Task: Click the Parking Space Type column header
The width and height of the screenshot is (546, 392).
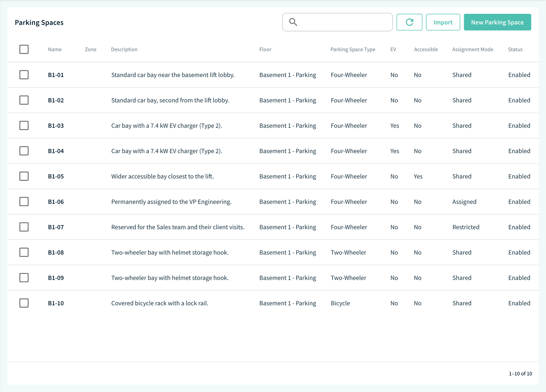Action: coord(353,49)
